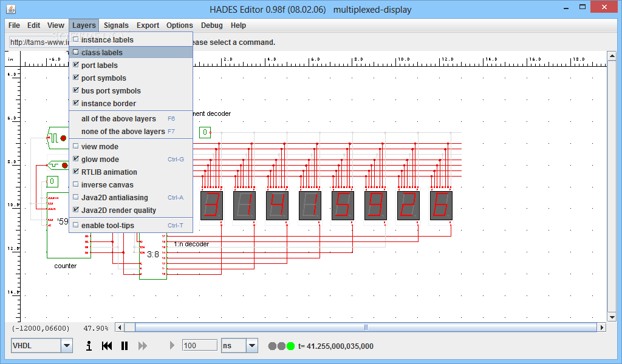
Task: Select all of the above layers
Action: pos(131,118)
